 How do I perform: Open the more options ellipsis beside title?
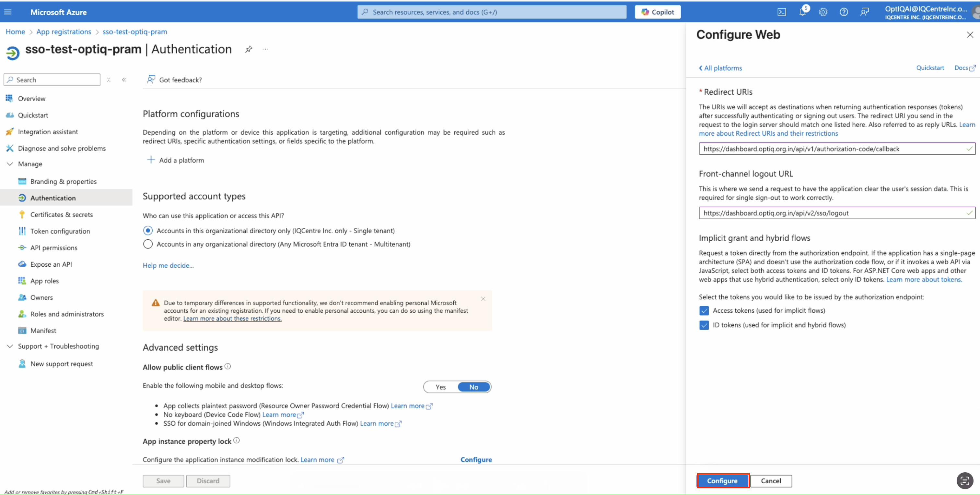(265, 49)
